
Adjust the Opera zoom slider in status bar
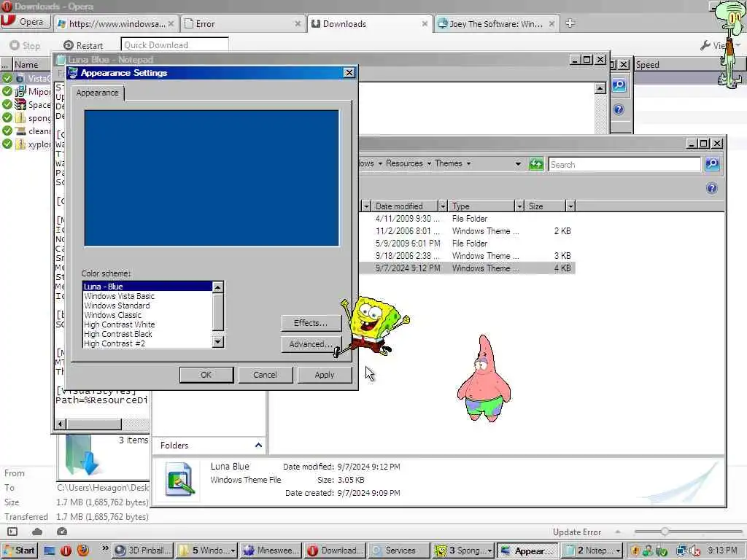[664, 532]
